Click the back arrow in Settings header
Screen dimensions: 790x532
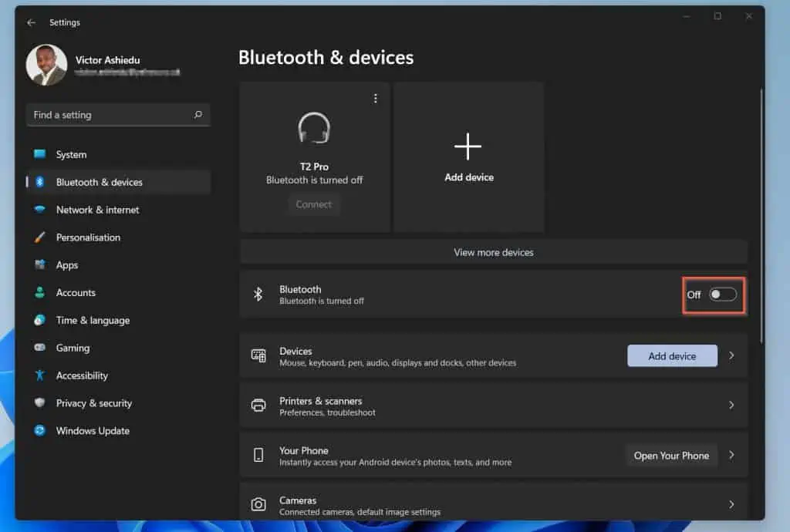31,23
